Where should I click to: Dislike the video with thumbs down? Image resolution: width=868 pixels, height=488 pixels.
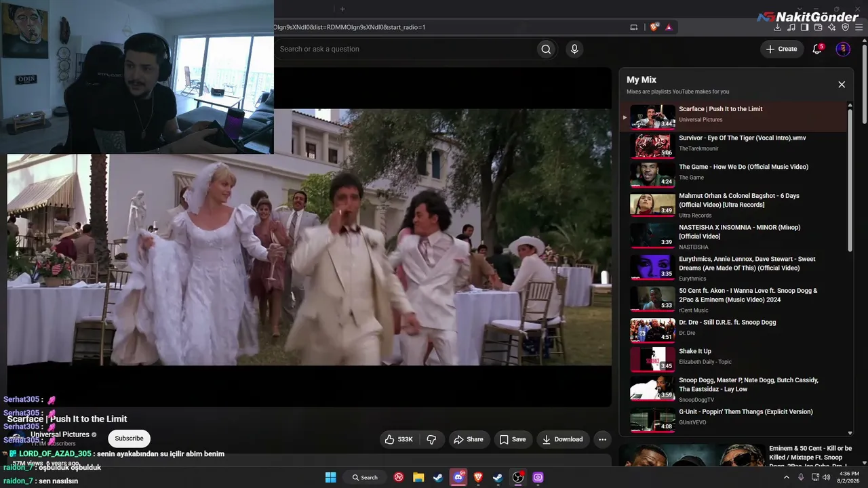[432, 439]
